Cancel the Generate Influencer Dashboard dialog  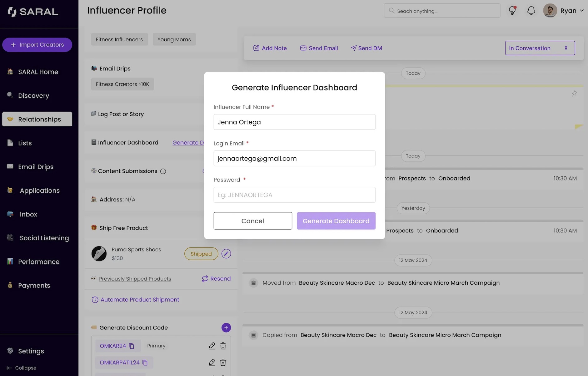pyautogui.click(x=252, y=221)
